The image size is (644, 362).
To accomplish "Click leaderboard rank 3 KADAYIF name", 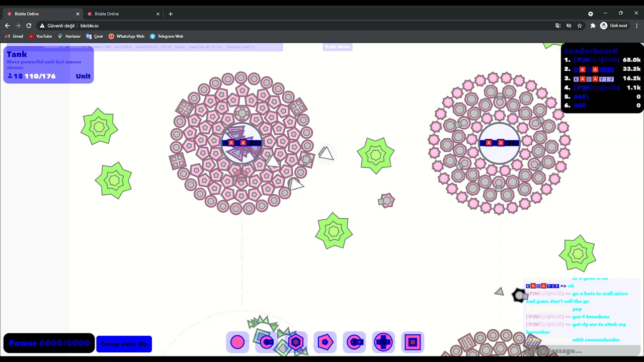I will pos(594,79).
